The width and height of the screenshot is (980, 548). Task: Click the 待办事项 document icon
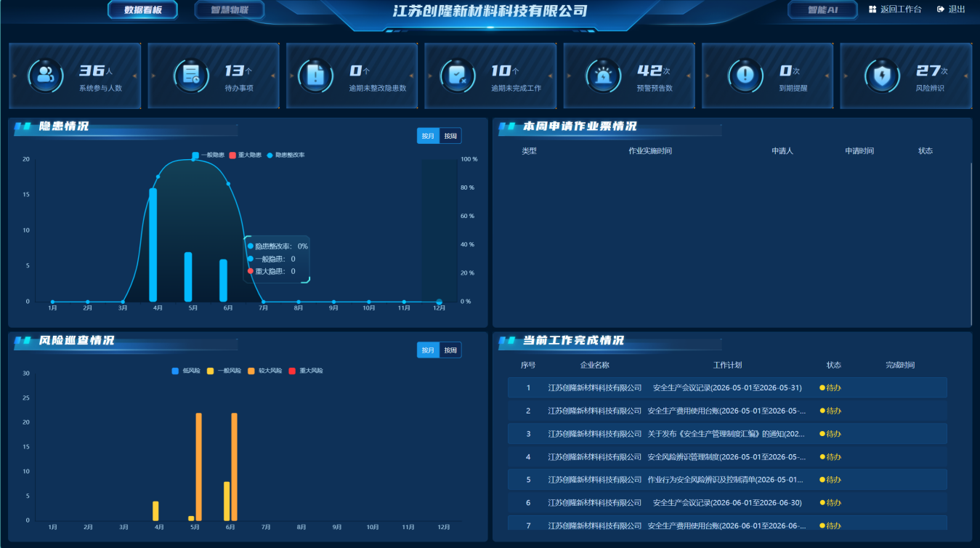click(x=191, y=75)
